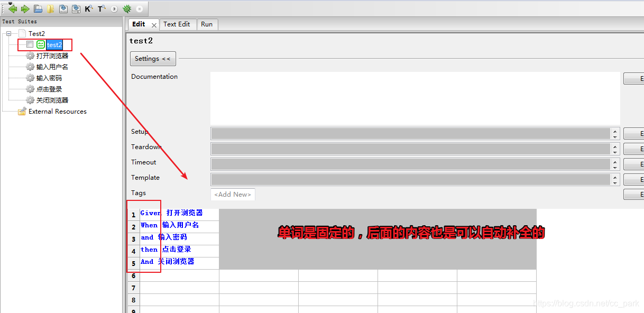Screen dimensions: 644x313
Task: Close the Edit tab with its X
Action: click(x=154, y=25)
